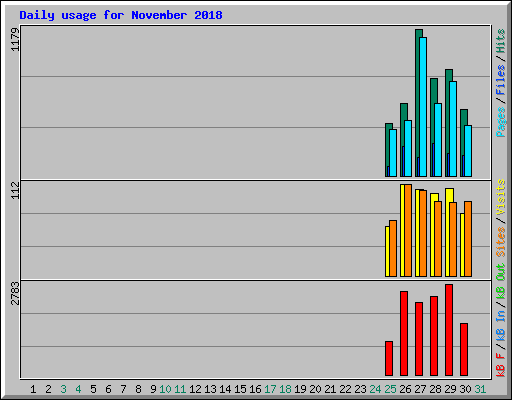
Task: Click day 27 on the x-axis
Action: click(x=420, y=389)
